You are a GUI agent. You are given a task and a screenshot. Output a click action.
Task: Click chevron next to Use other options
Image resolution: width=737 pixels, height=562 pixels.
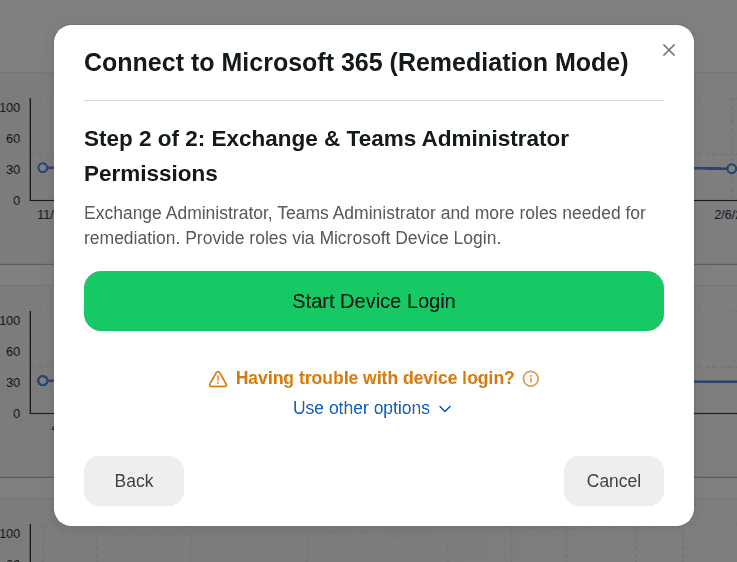point(445,409)
